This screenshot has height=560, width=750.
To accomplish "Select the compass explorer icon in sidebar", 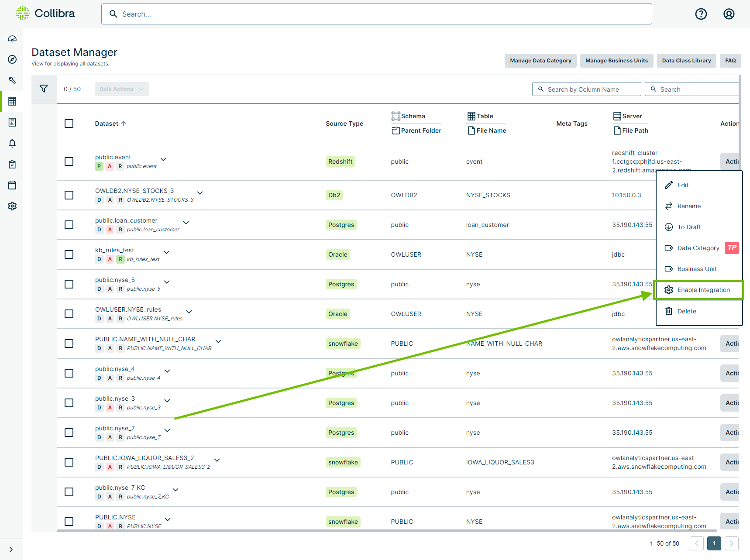I will [12, 59].
